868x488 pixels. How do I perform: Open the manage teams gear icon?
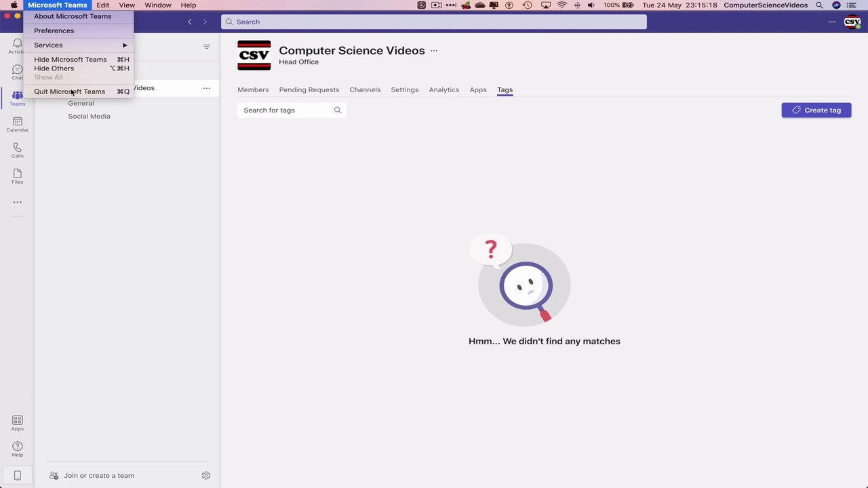point(206,476)
